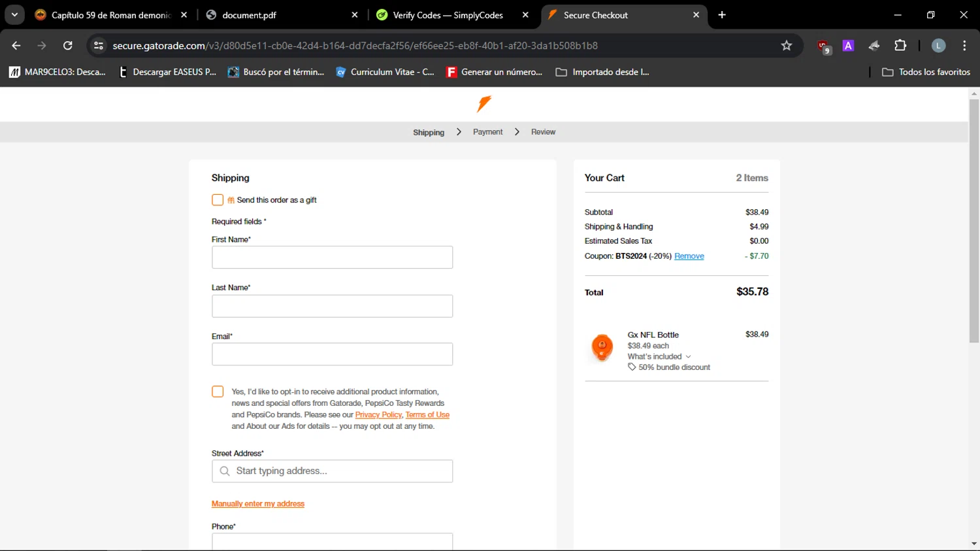Go back in browser history

click(x=16, y=46)
